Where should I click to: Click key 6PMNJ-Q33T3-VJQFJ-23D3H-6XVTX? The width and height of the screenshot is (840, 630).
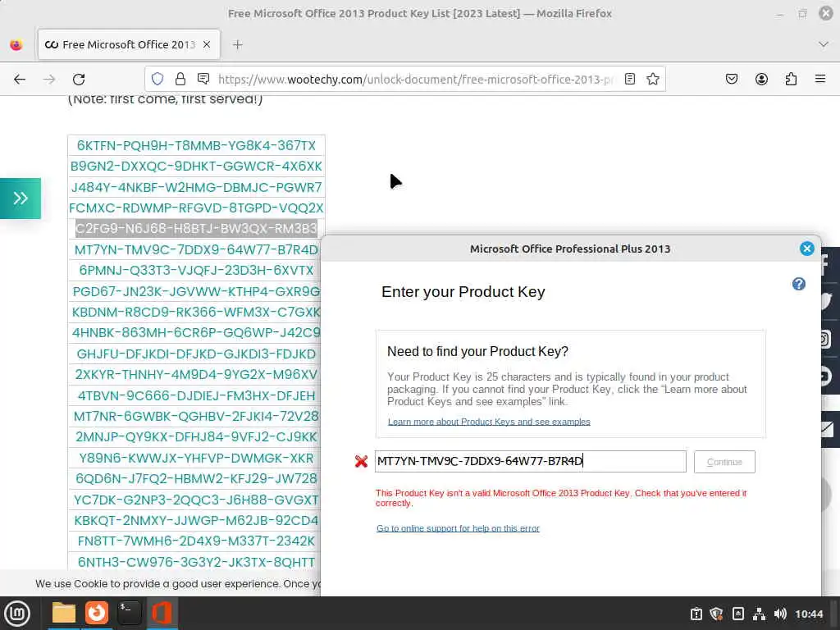click(x=196, y=271)
